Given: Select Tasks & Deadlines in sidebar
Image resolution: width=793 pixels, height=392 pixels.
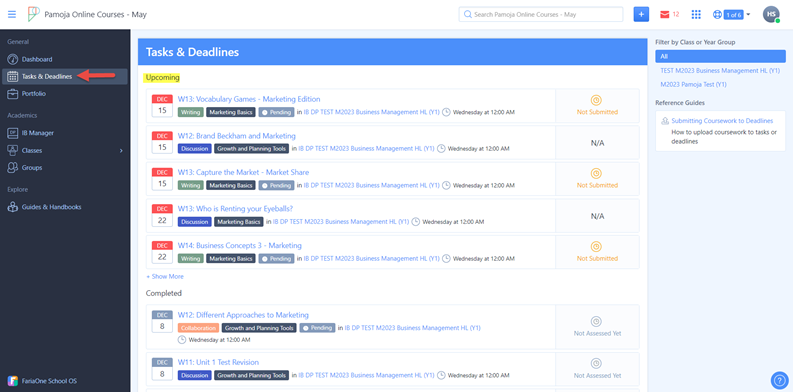Looking at the screenshot, I should coord(65,76).
